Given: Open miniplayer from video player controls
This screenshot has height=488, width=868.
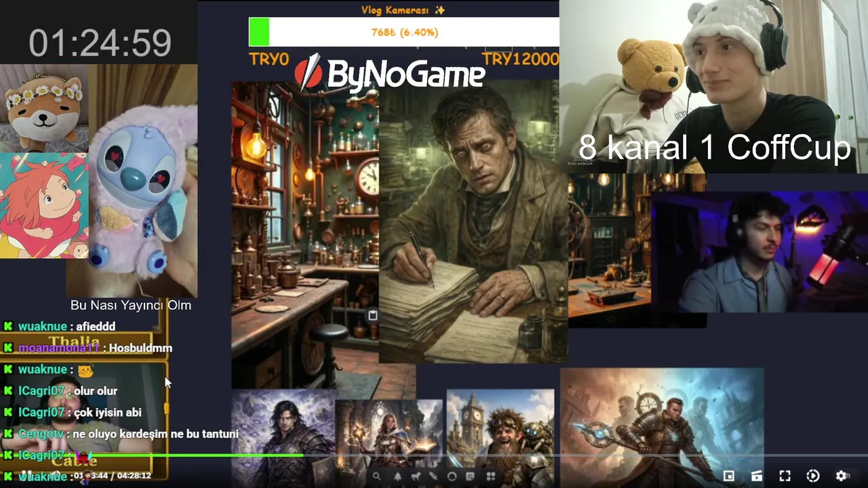Looking at the screenshot, I should (x=728, y=476).
